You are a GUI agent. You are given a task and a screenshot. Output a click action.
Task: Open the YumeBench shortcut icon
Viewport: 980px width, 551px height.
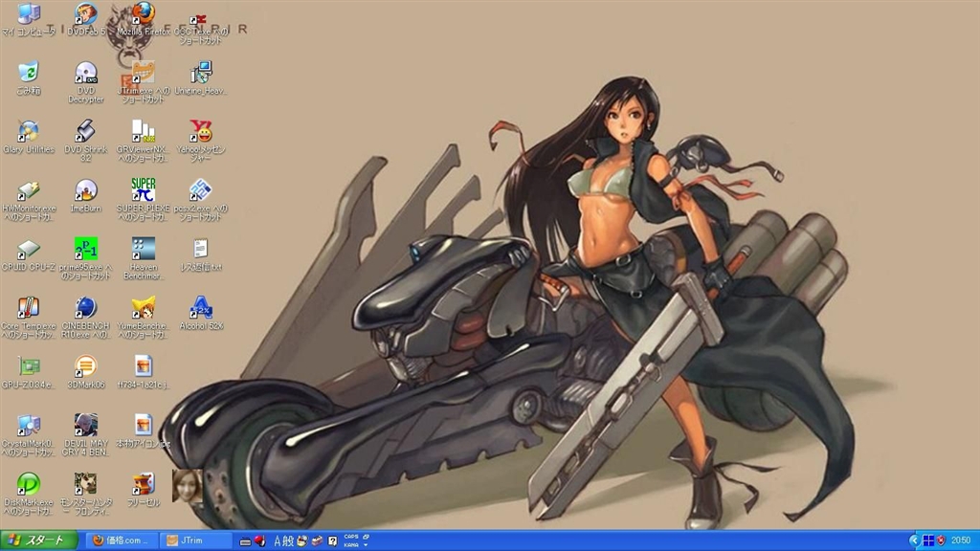(144, 318)
